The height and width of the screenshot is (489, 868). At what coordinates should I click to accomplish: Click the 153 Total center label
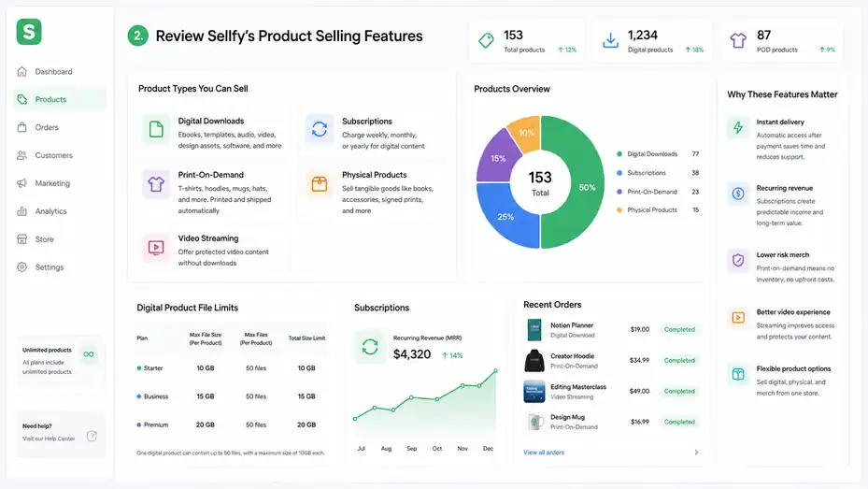coord(540,183)
